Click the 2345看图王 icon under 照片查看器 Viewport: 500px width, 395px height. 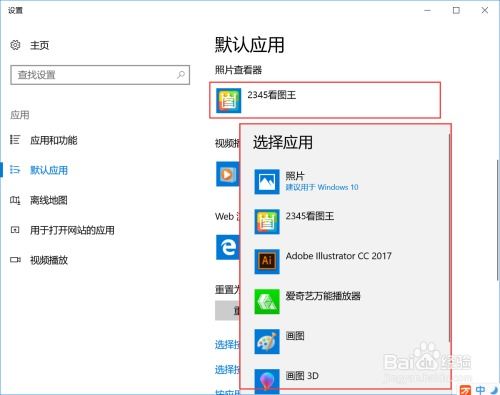coord(228,100)
